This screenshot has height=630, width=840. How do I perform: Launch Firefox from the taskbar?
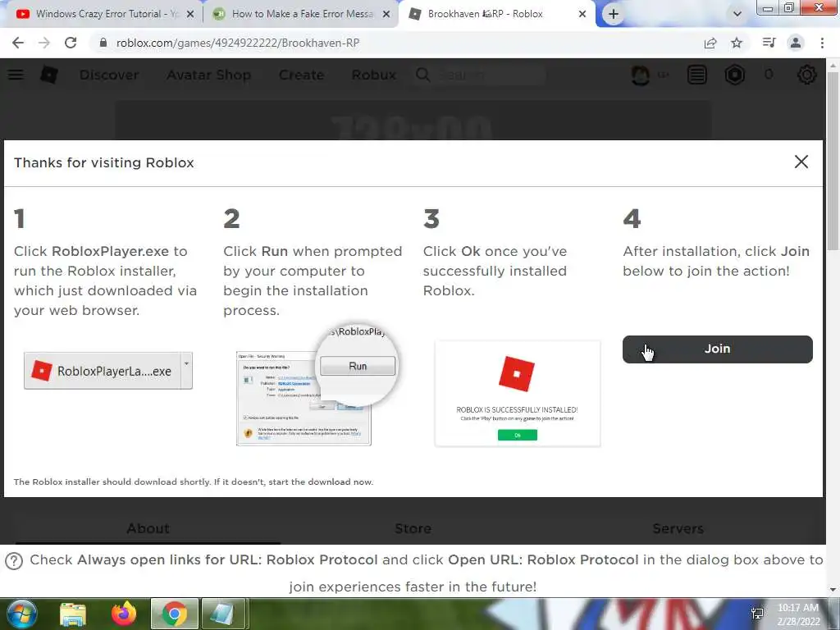124,614
